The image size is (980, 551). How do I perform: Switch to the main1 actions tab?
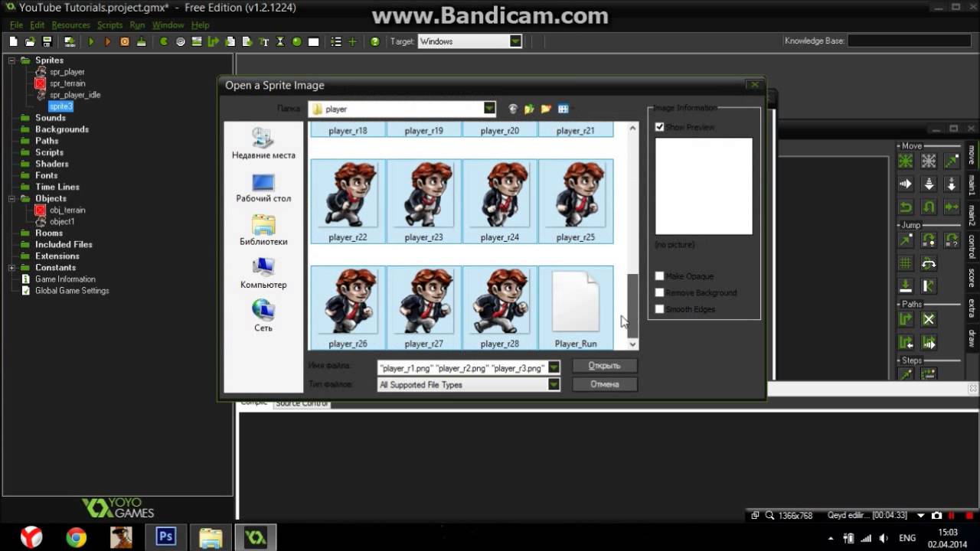point(972,185)
